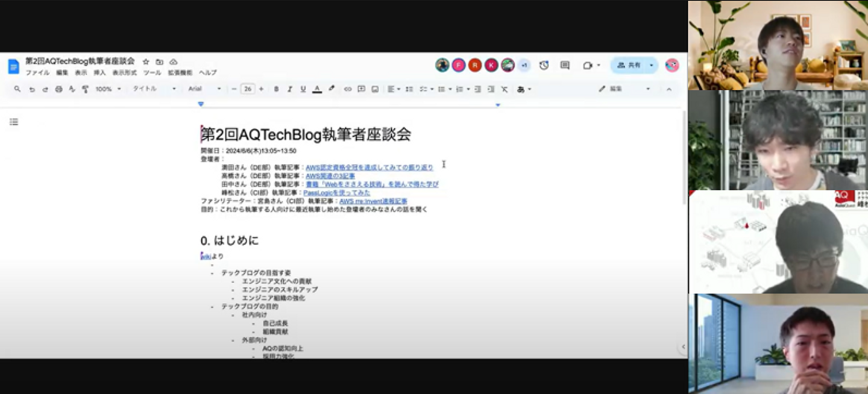This screenshot has width=868, height=394.
Task: Toggle underline formatting
Action: coord(303,89)
